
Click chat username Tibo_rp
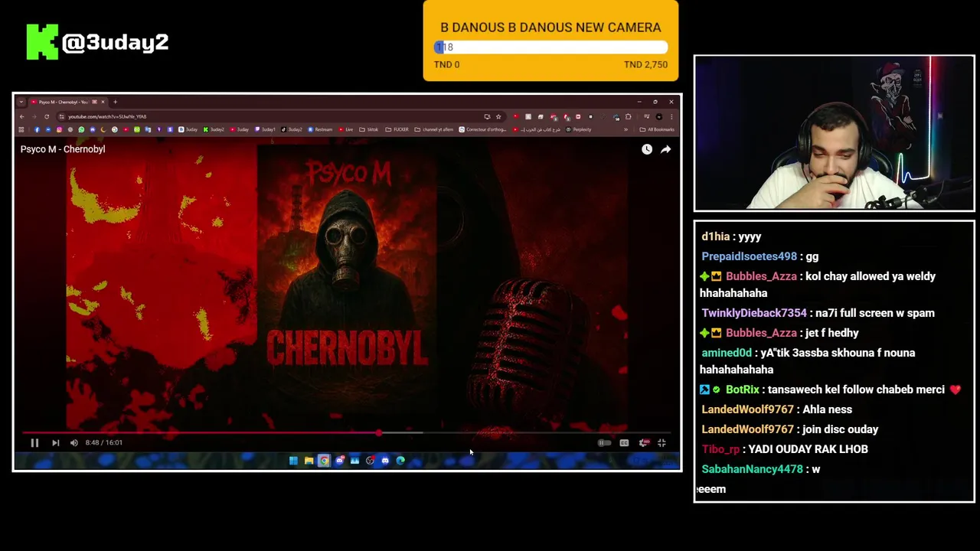point(720,449)
